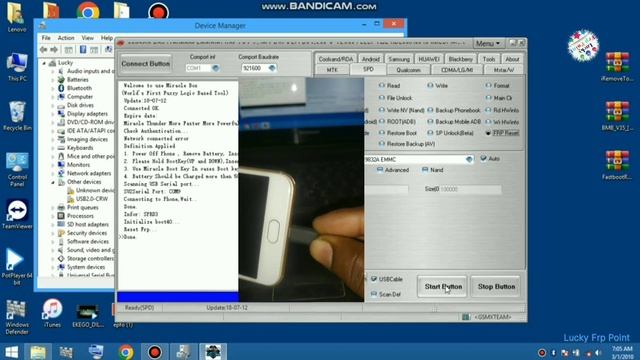Select the Advanced option
Screen dimensions: 640x360
click(x=393, y=170)
